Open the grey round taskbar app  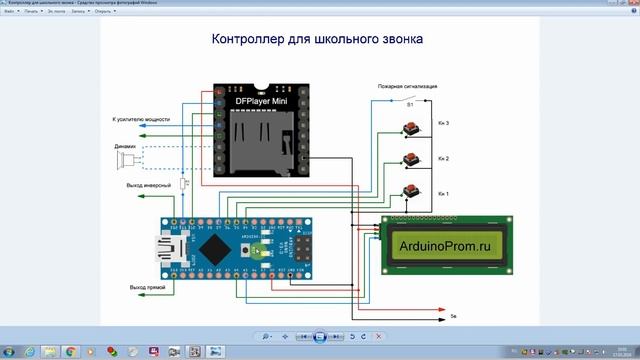tap(133, 351)
